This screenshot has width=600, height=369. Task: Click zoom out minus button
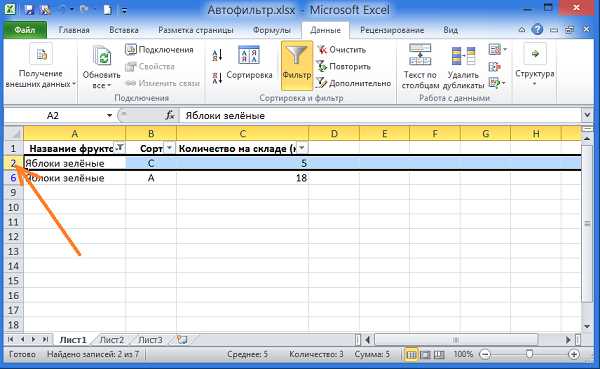(x=485, y=354)
